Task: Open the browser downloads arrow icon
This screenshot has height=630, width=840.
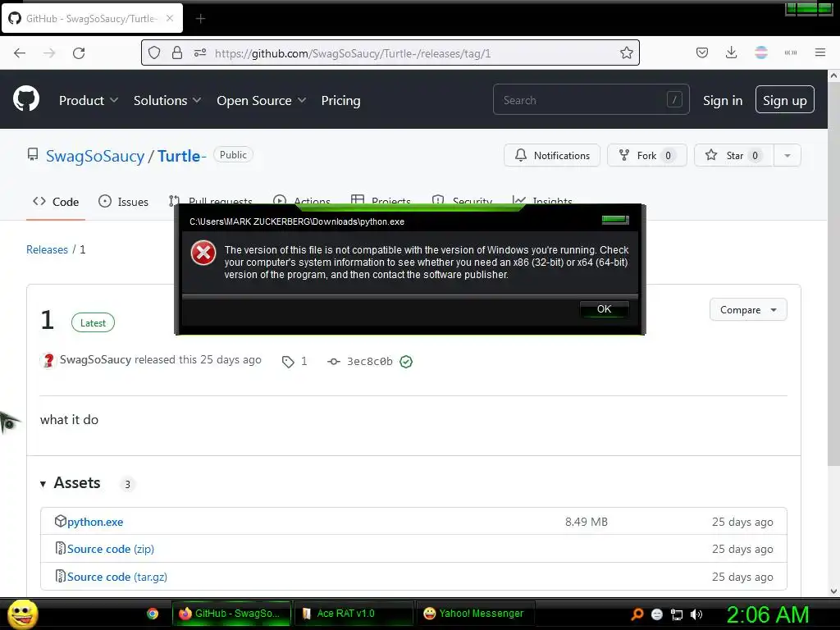Action: point(731,52)
